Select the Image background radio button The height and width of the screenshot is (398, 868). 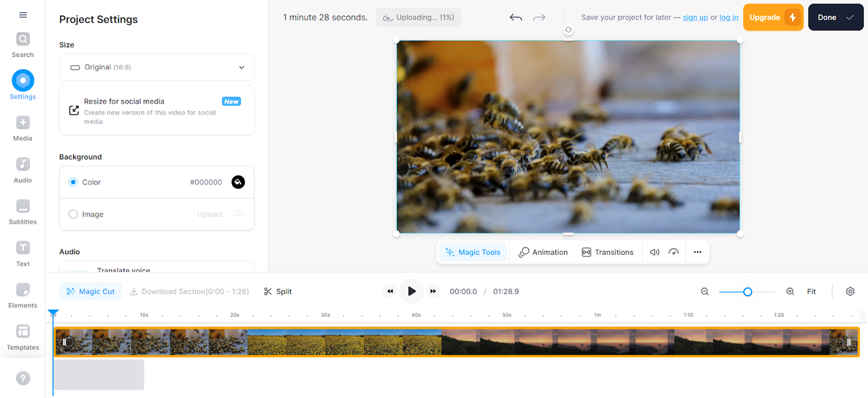[73, 214]
